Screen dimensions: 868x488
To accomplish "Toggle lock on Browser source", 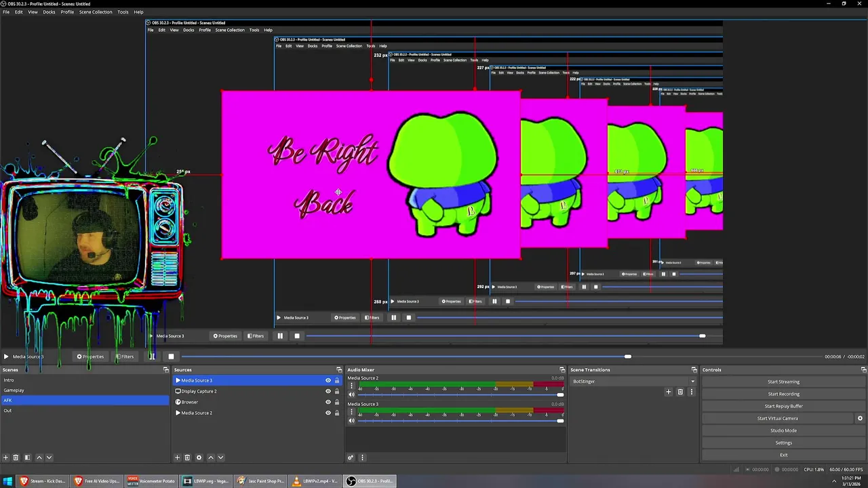I will 337,402.
